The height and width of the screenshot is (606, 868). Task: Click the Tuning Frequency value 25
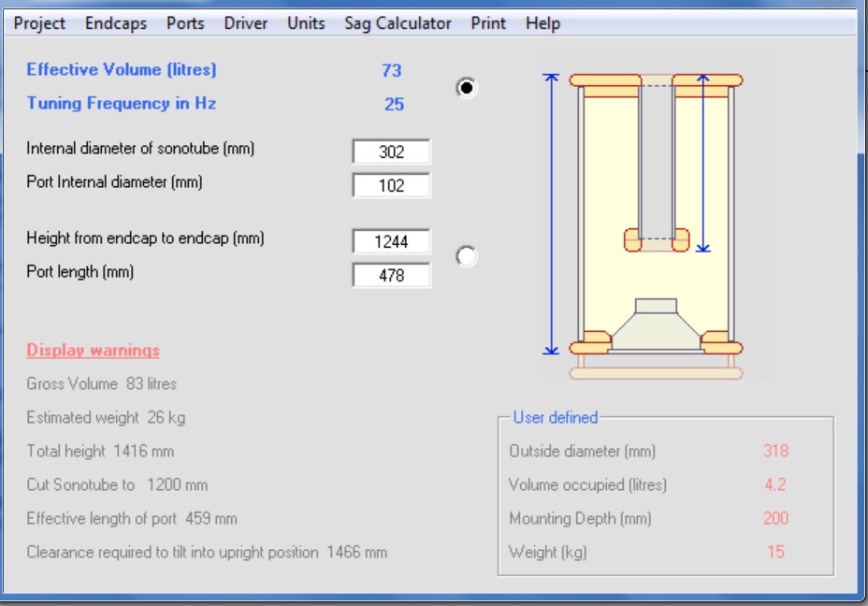coord(394,104)
